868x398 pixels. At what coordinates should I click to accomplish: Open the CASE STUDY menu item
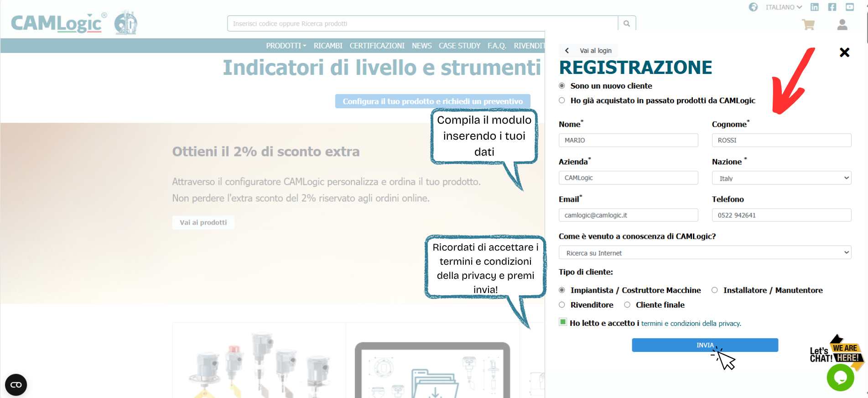pyautogui.click(x=459, y=46)
